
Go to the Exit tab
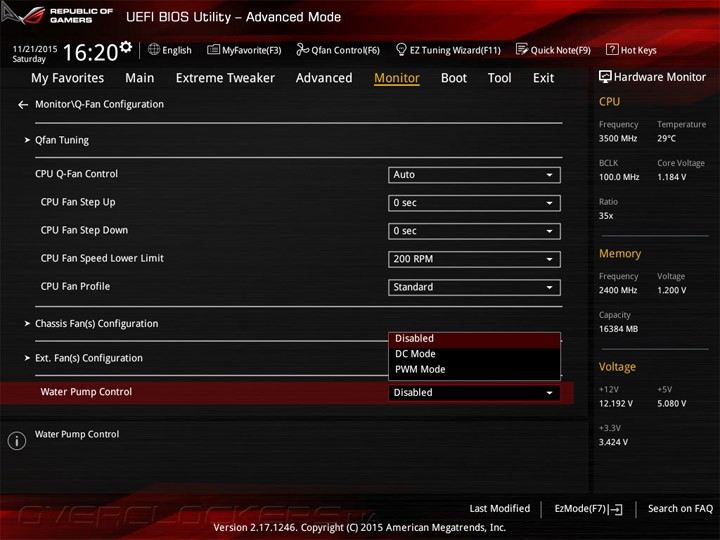(544, 78)
